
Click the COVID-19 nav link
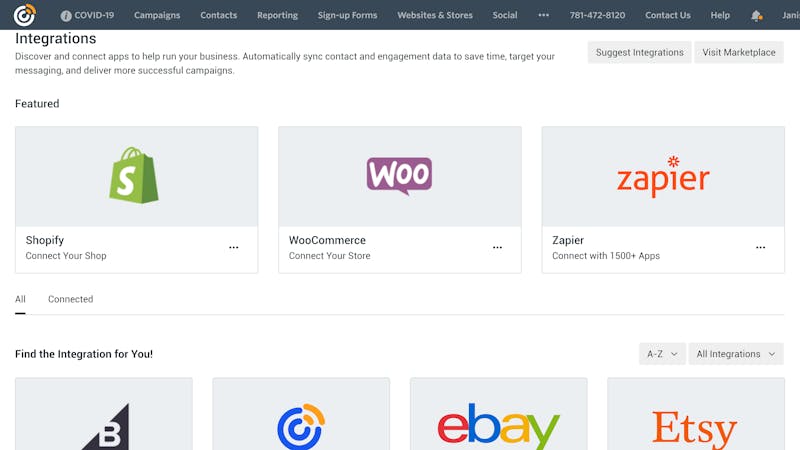[94, 15]
